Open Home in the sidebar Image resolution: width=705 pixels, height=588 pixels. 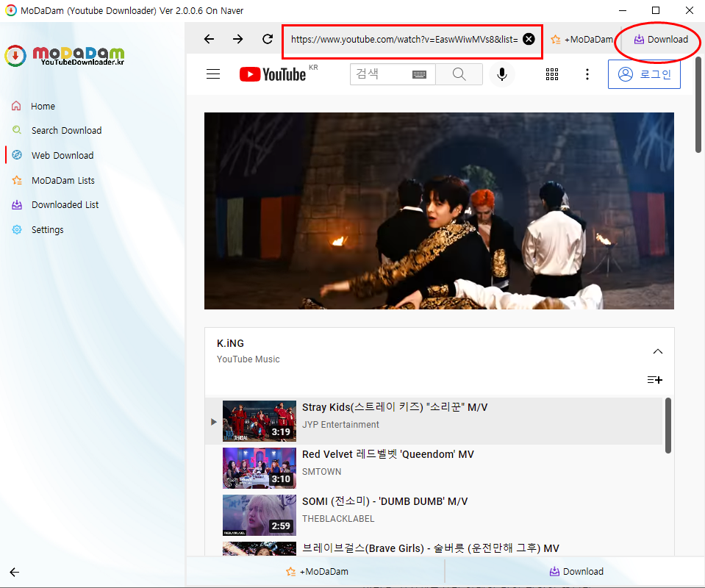pyautogui.click(x=43, y=106)
